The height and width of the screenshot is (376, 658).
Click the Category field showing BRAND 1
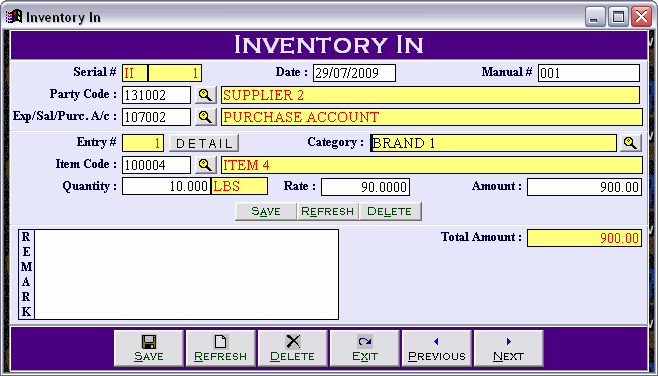click(494, 143)
